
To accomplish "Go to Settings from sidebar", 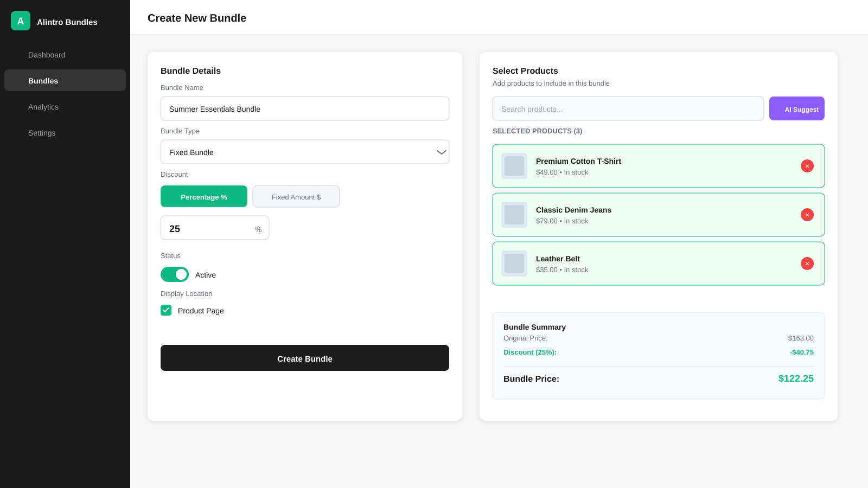I will pos(41,133).
